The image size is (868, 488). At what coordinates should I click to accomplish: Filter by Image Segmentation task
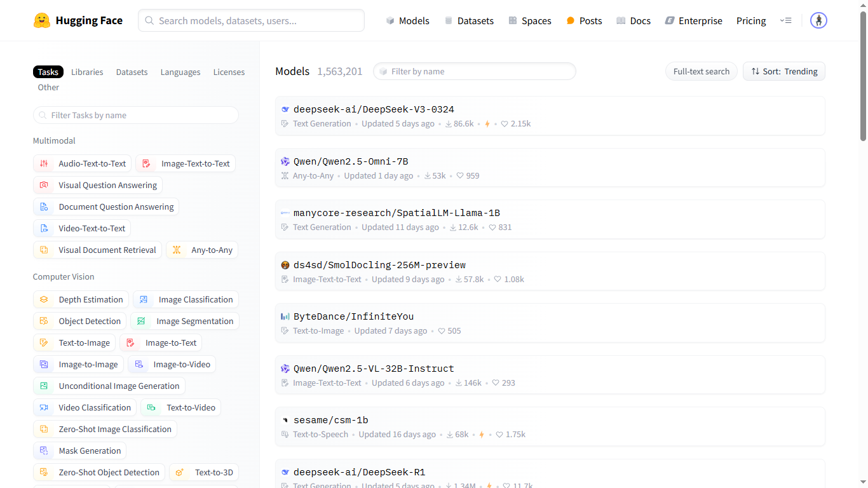(185, 321)
